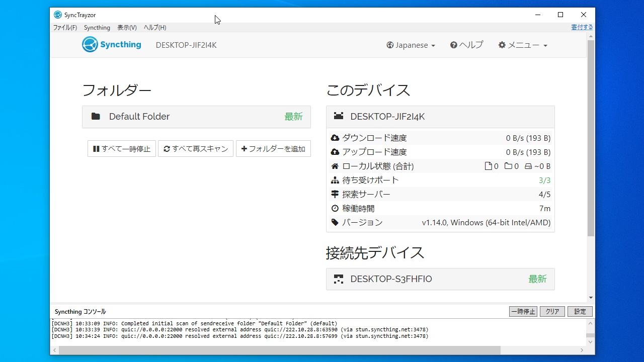Click the gear icon beside メニュー

click(x=502, y=45)
